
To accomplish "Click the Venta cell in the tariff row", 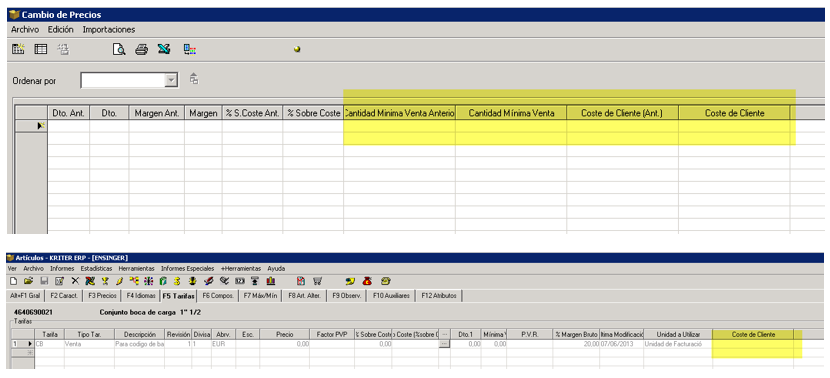I will (89, 344).
